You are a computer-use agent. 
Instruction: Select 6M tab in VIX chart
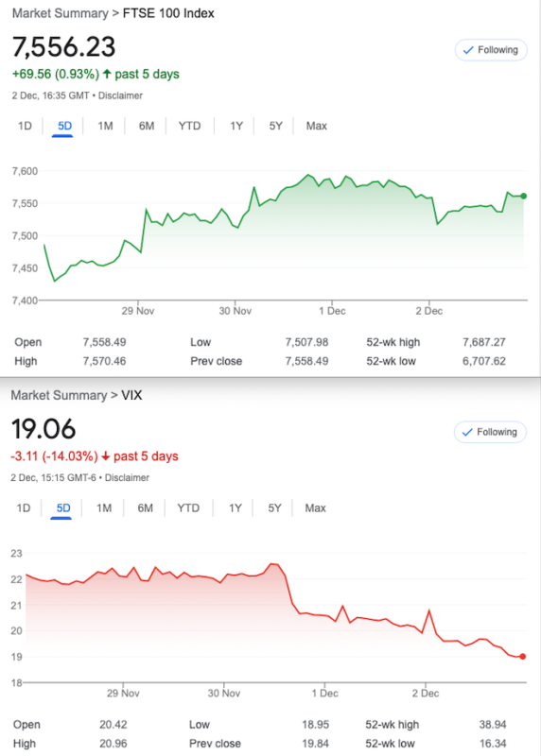(146, 508)
